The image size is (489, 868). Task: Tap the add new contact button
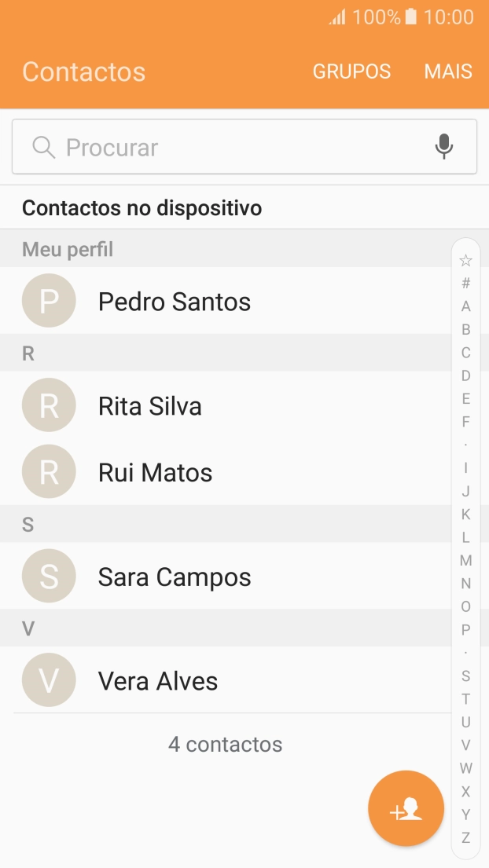coord(406,808)
